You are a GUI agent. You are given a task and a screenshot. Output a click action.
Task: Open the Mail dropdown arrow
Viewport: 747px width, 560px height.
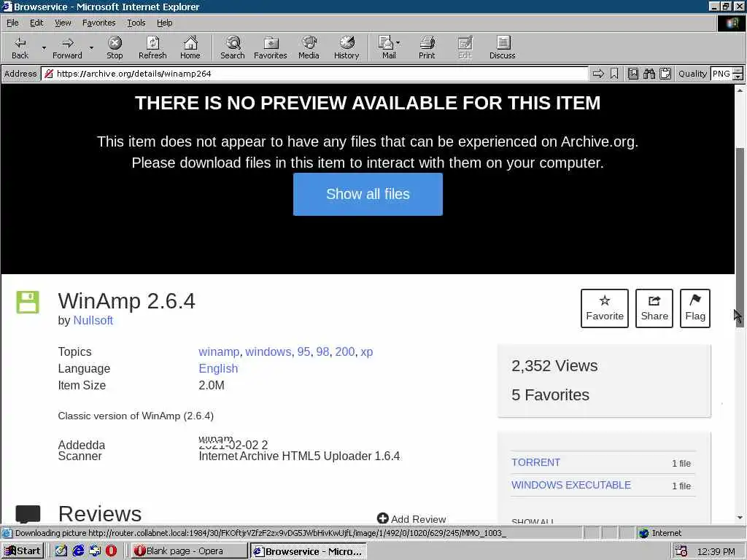click(398, 43)
